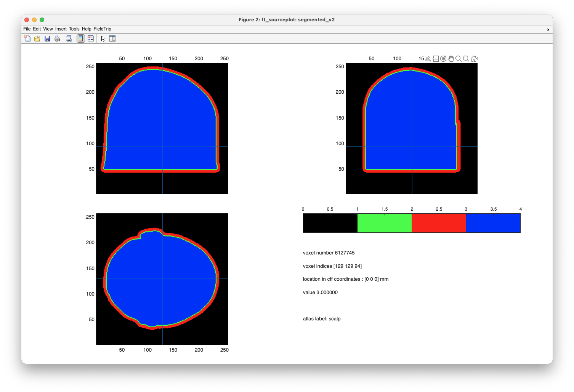The width and height of the screenshot is (574, 392).
Task: Click the New Figure toolbar icon
Action: point(27,38)
